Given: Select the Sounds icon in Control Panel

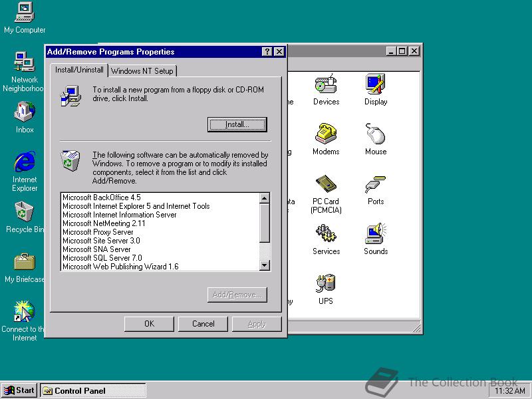Looking at the screenshot, I should (x=376, y=239).
